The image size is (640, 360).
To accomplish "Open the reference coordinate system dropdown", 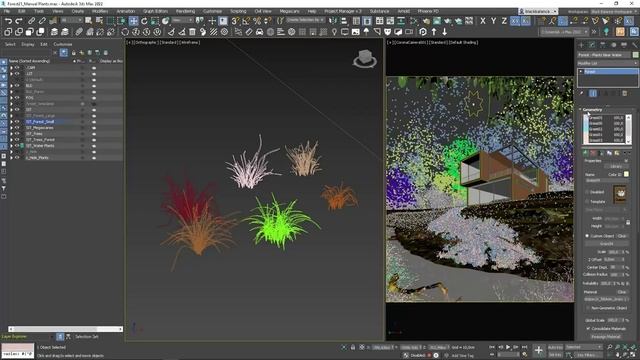I will coord(182,20).
